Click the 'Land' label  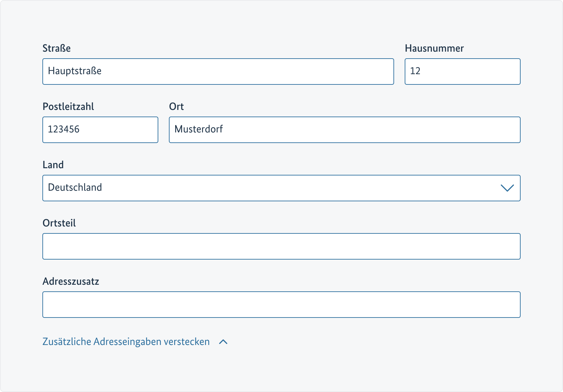click(x=53, y=165)
